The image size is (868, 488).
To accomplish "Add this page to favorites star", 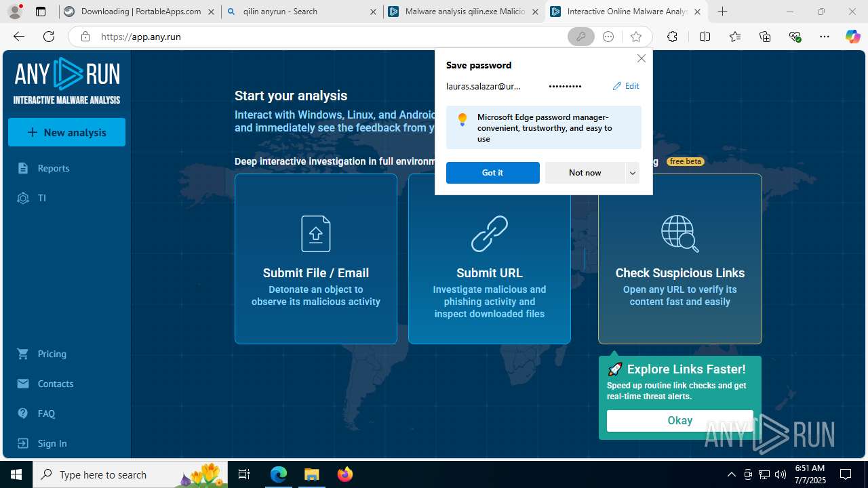I will [x=635, y=37].
